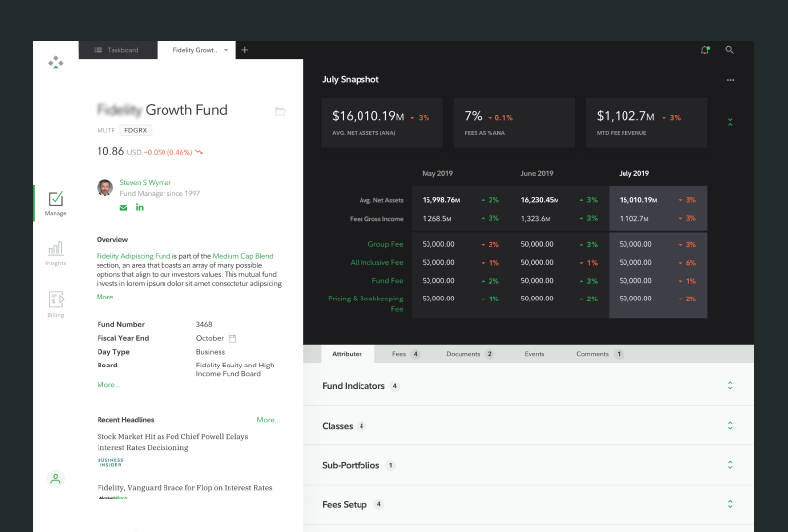
Task: Click the 1,323.6M June fees value
Action: coord(535,219)
